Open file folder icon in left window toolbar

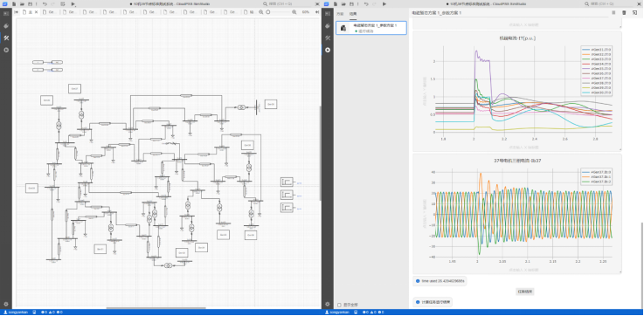point(22,4)
